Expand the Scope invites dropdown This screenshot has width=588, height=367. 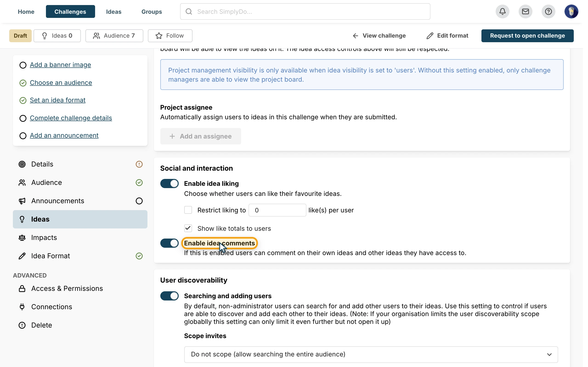pos(371,354)
